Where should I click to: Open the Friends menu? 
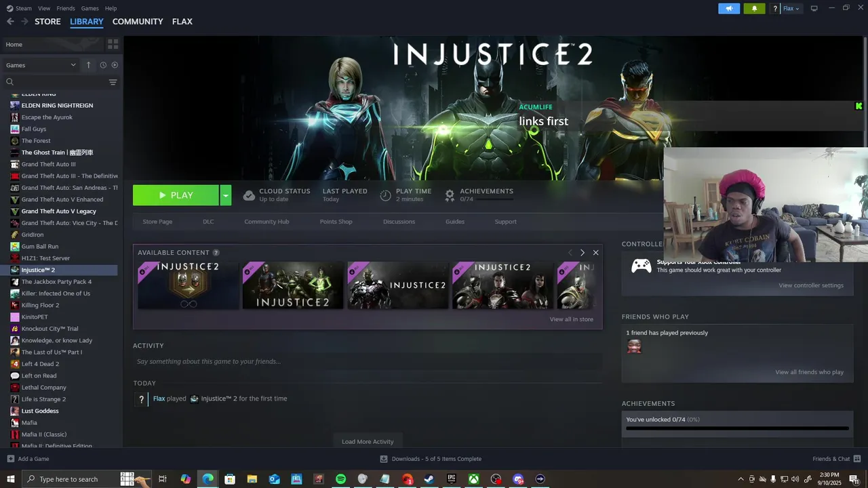pyautogui.click(x=66, y=8)
